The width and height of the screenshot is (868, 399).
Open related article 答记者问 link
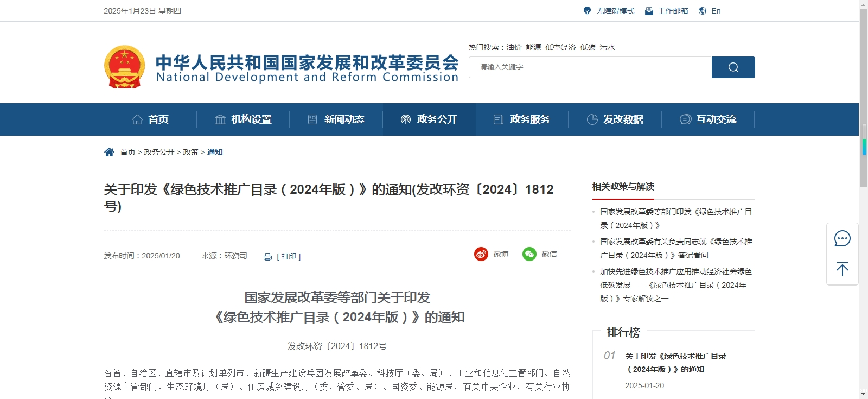(x=676, y=248)
